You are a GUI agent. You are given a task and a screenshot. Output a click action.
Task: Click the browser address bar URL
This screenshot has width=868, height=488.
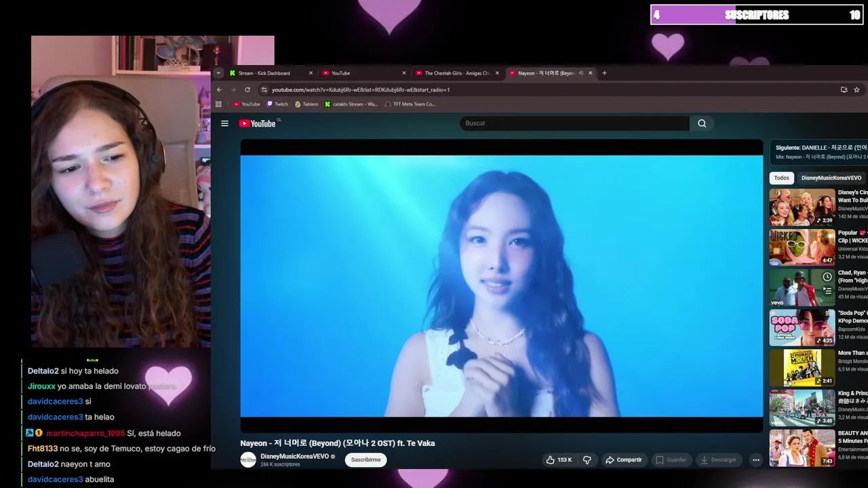pyautogui.click(x=361, y=89)
